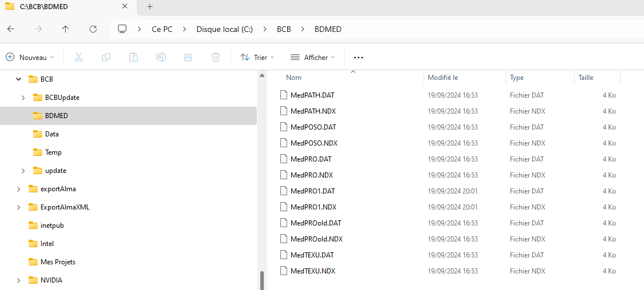This screenshot has width=644, height=290.
Task: Open the Nouveau dropdown menu
Action: (30, 57)
